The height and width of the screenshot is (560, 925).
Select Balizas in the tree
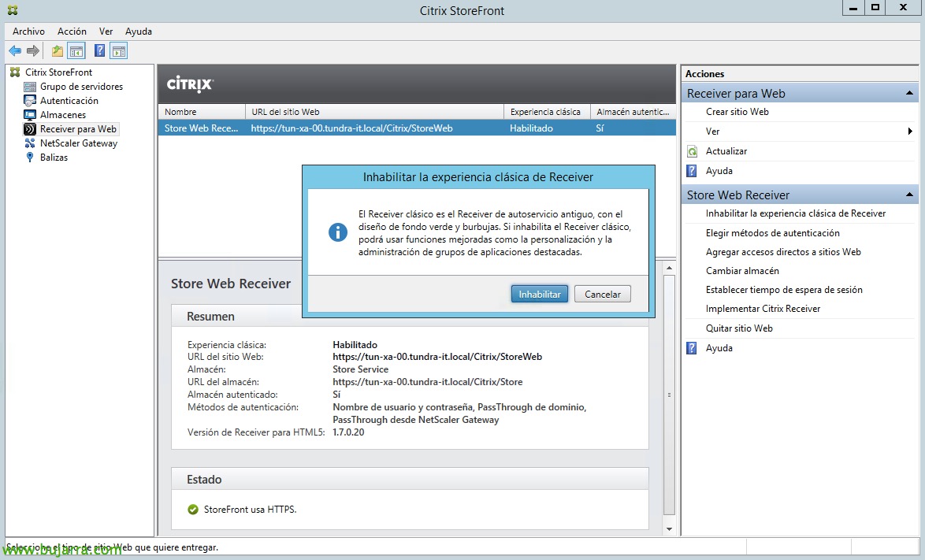click(54, 158)
